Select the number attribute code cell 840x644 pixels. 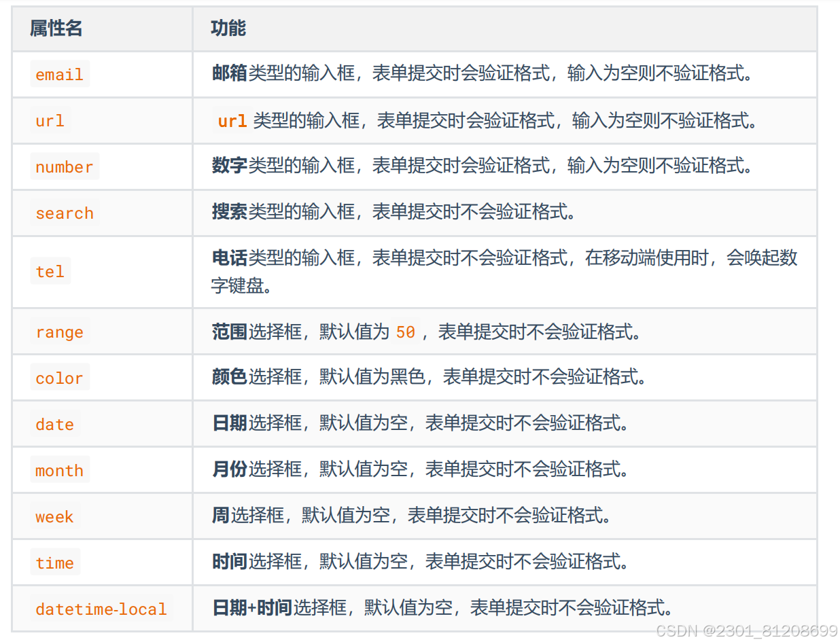click(x=65, y=166)
